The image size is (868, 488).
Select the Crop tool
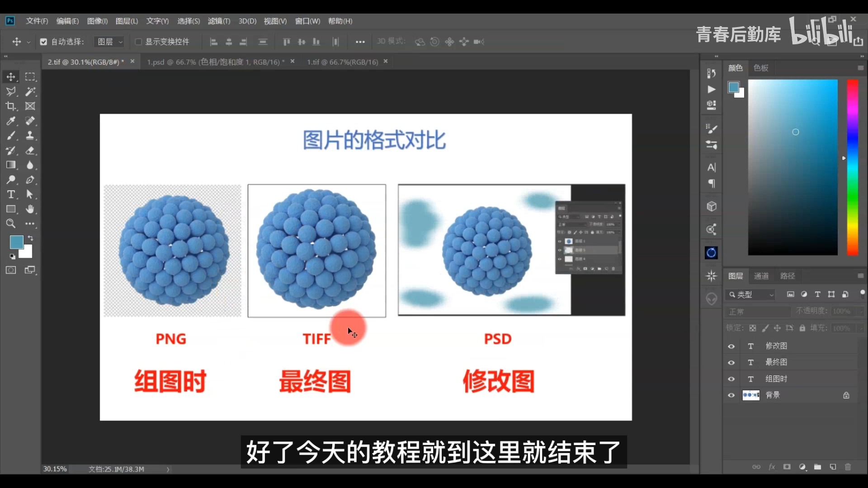click(11, 106)
